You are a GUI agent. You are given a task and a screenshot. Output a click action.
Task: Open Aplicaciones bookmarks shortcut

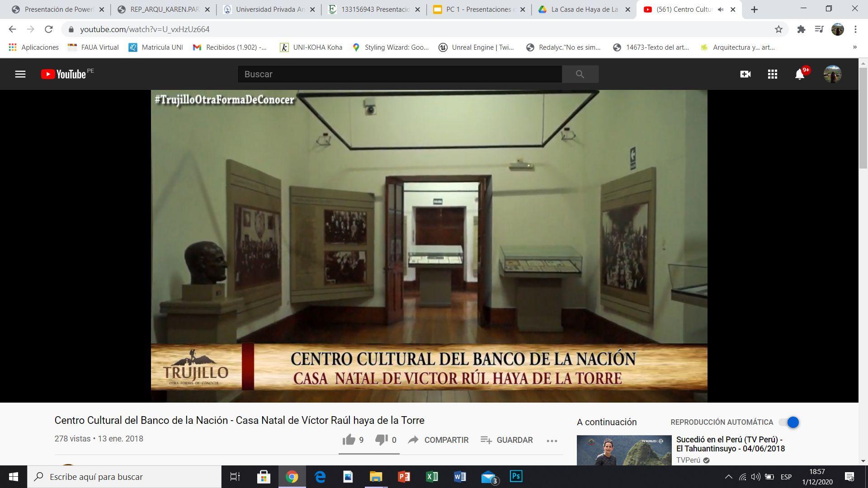[34, 47]
